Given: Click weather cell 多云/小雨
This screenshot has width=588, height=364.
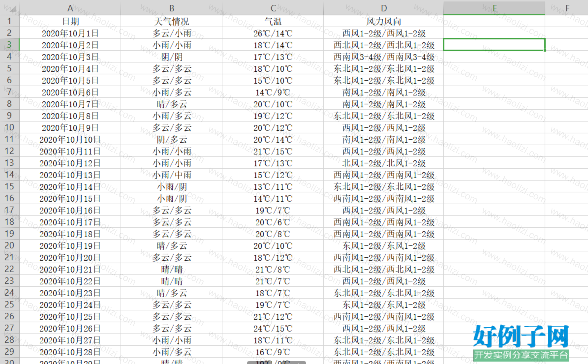Looking at the screenshot, I should [x=171, y=33].
